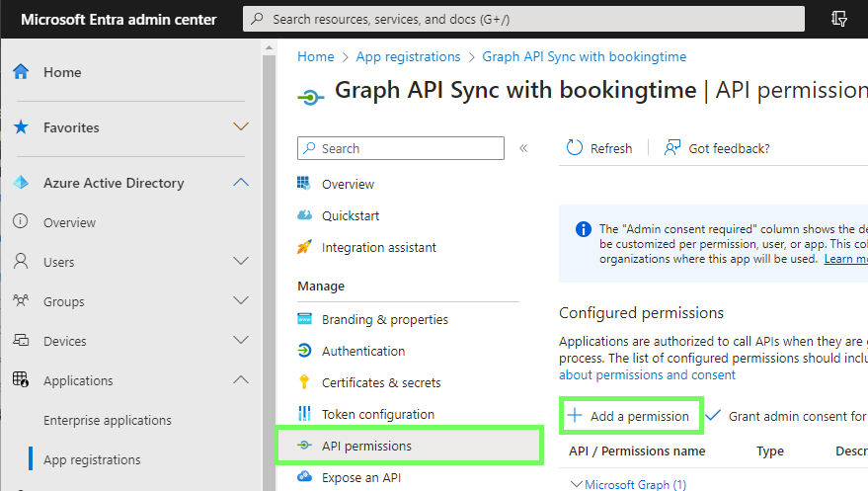The image size is (868, 491).
Task: Click the Type column header
Action: point(770,451)
